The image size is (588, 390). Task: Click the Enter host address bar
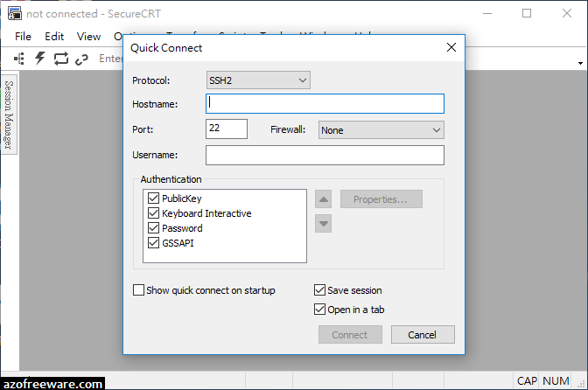coord(110,59)
